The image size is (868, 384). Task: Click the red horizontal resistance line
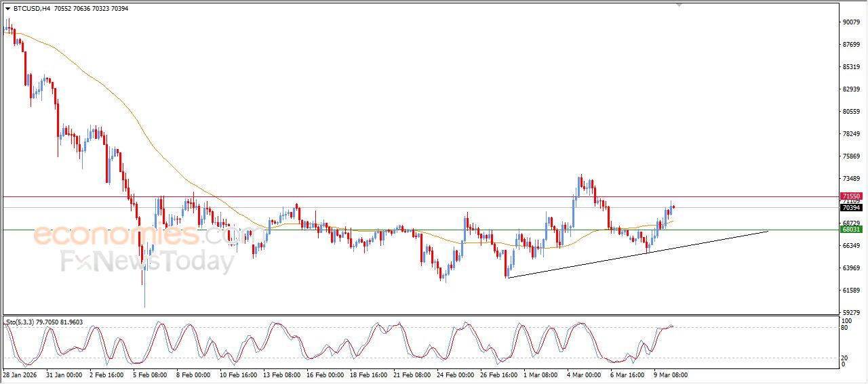(407, 197)
